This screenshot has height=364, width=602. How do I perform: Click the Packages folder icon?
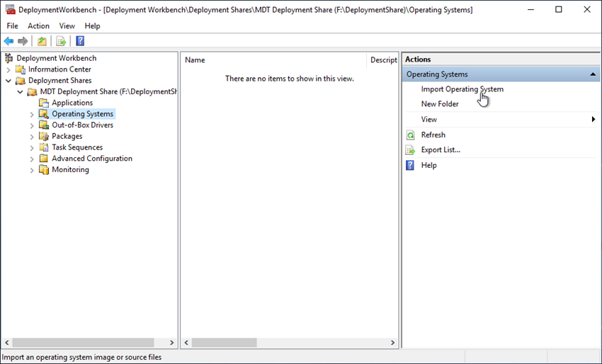tap(44, 136)
